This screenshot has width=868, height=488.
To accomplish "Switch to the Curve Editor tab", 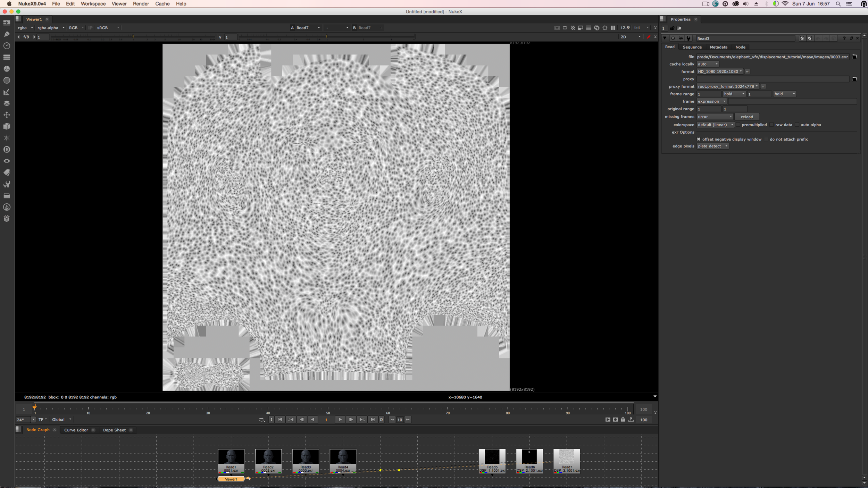I will click(x=76, y=430).
